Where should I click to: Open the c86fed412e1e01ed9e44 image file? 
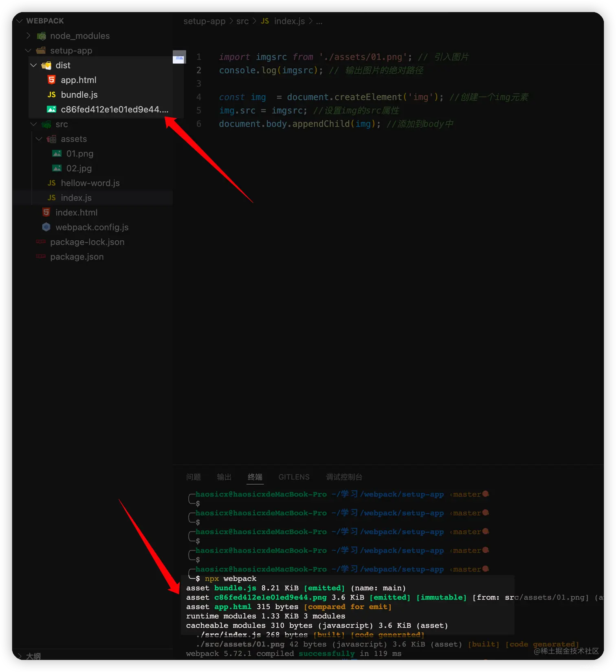pyautogui.click(x=114, y=109)
